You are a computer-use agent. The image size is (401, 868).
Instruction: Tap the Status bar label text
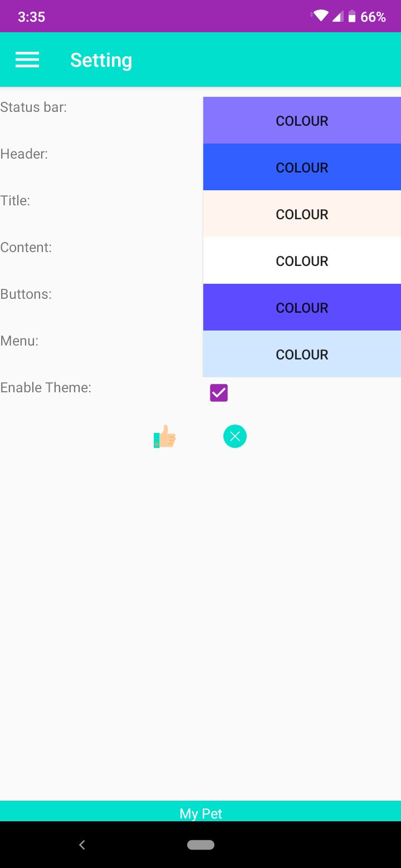click(33, 107)
